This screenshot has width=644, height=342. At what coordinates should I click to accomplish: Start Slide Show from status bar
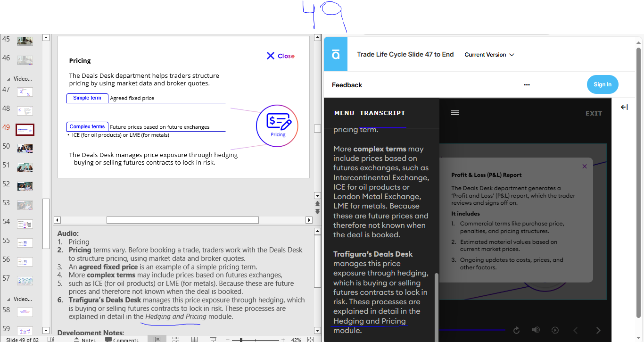pos(213,339)
